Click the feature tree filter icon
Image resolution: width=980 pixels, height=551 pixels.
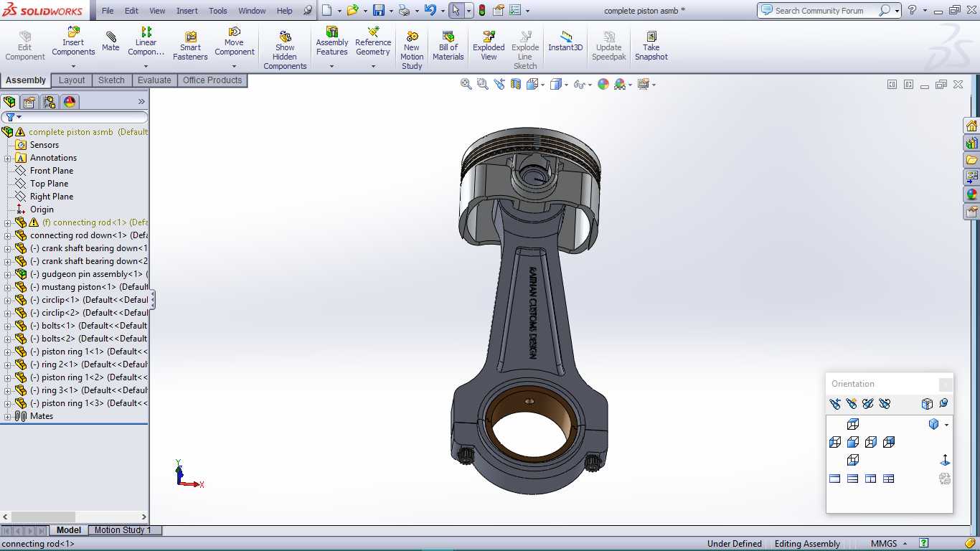pyautogui.click(x=11, y=117)
